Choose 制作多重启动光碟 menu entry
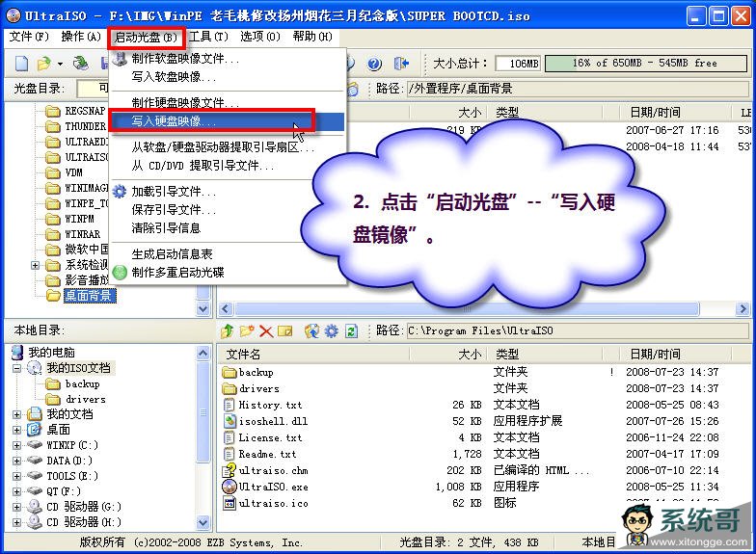 (228, 272)
